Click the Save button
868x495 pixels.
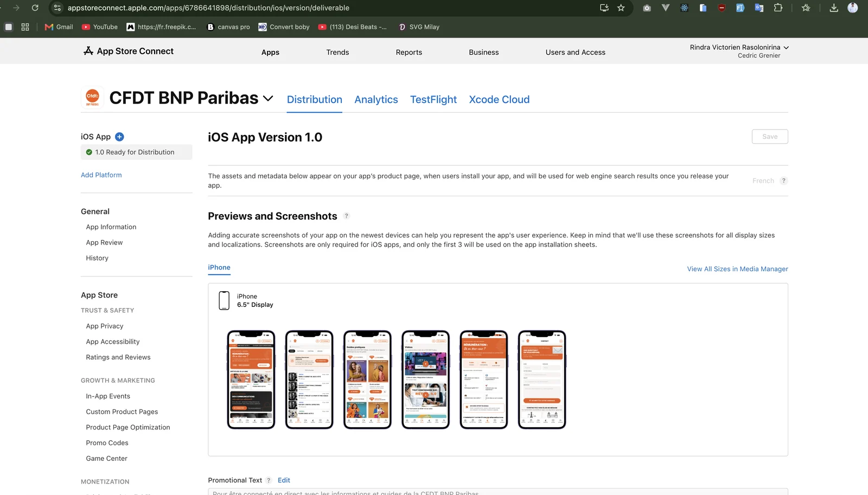click(x=770, y=137)
